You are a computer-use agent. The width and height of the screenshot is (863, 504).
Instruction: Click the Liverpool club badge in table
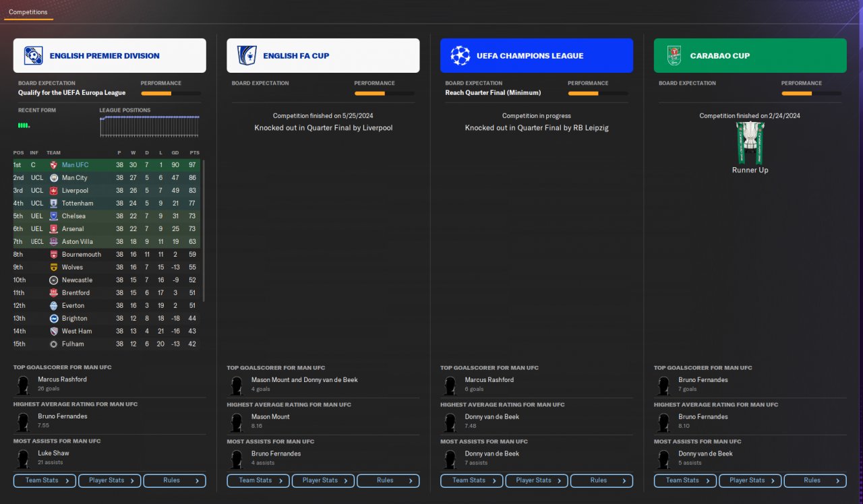tap(54, 191)
